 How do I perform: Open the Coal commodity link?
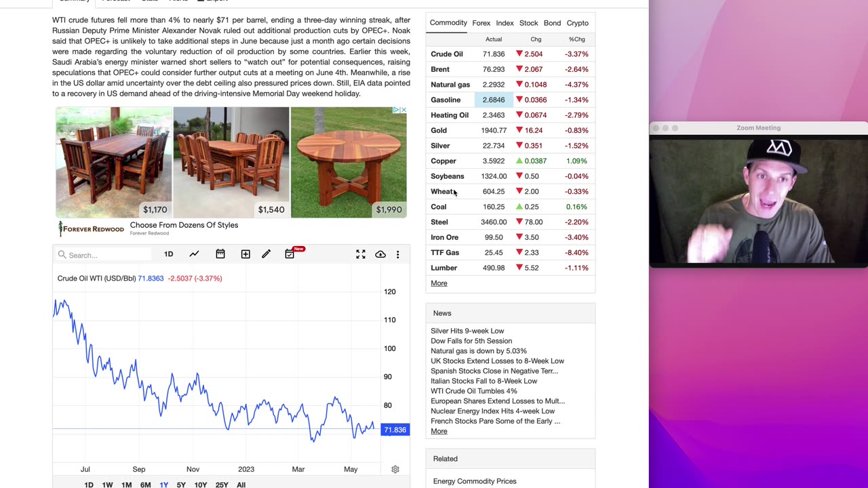point(439,207)
